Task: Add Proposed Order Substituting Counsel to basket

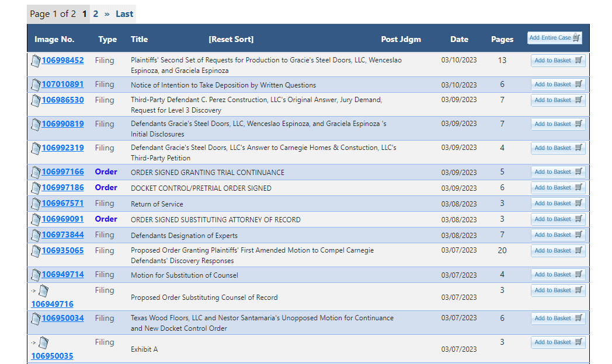Action: point(558,290)
